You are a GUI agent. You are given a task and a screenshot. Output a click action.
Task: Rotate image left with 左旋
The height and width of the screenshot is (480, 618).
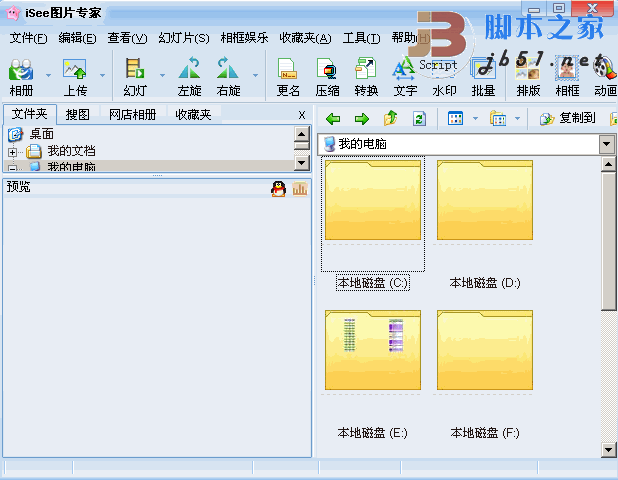point(189,77)
